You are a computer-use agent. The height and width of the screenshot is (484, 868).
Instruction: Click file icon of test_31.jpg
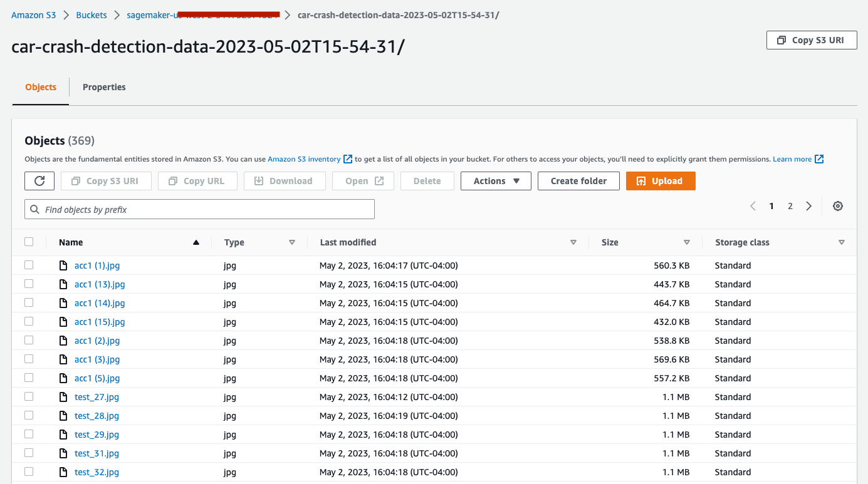click(x=63, y=453)
